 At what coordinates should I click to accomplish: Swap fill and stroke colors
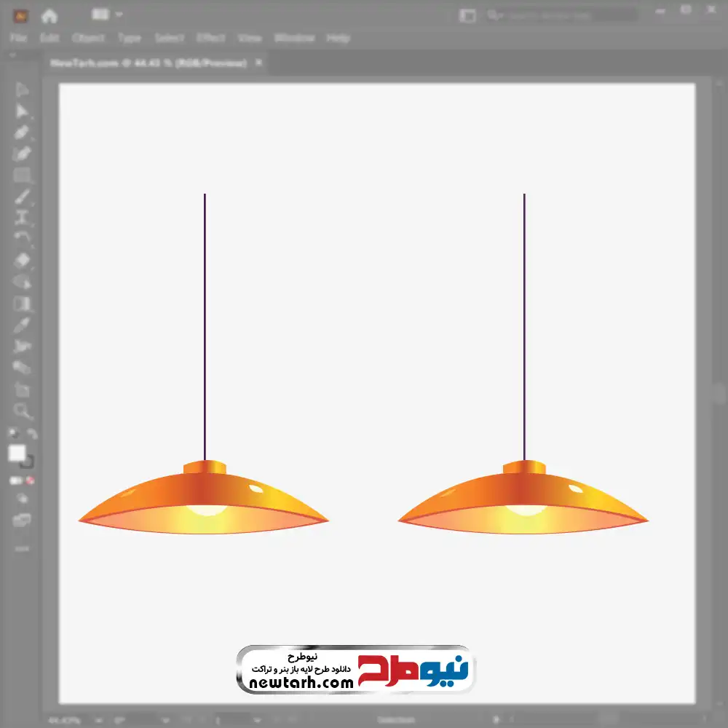[31, 434]
